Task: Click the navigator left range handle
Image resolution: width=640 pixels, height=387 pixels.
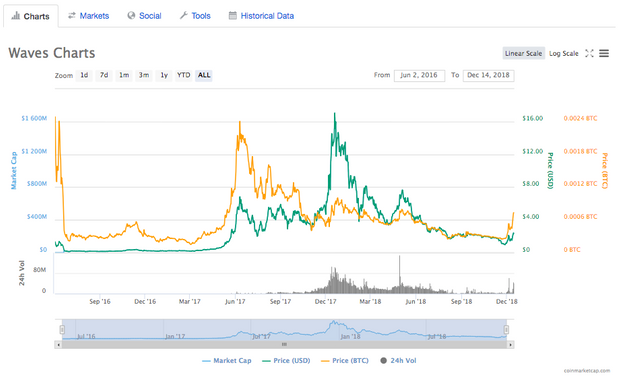Action: click(x=62, y=329)
